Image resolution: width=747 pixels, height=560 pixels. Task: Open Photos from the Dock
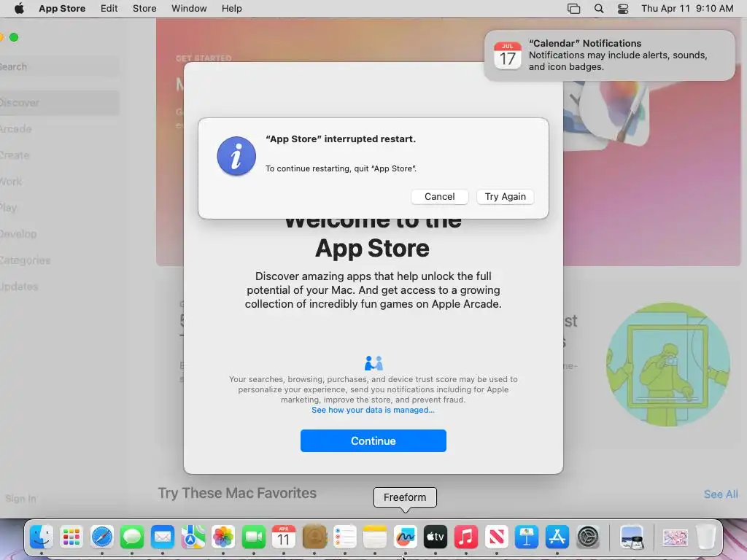tap(223, 537)
